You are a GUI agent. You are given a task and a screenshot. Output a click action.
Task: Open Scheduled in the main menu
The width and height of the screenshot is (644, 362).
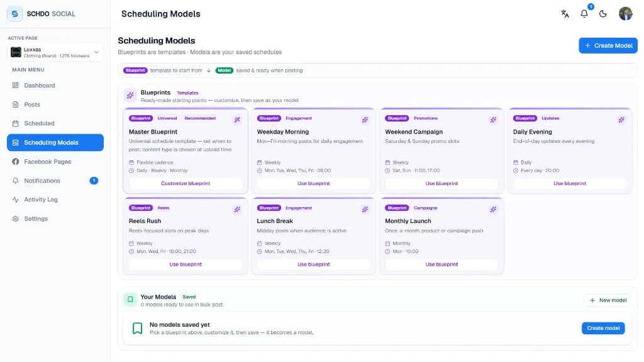coord(55,123)
